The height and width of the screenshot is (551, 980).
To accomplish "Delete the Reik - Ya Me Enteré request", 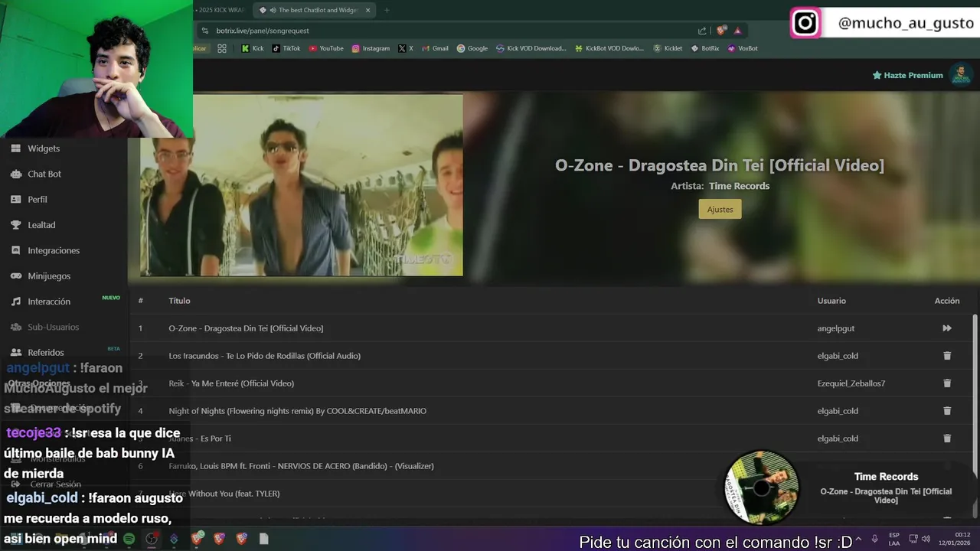I will click(x=947, y=383).
